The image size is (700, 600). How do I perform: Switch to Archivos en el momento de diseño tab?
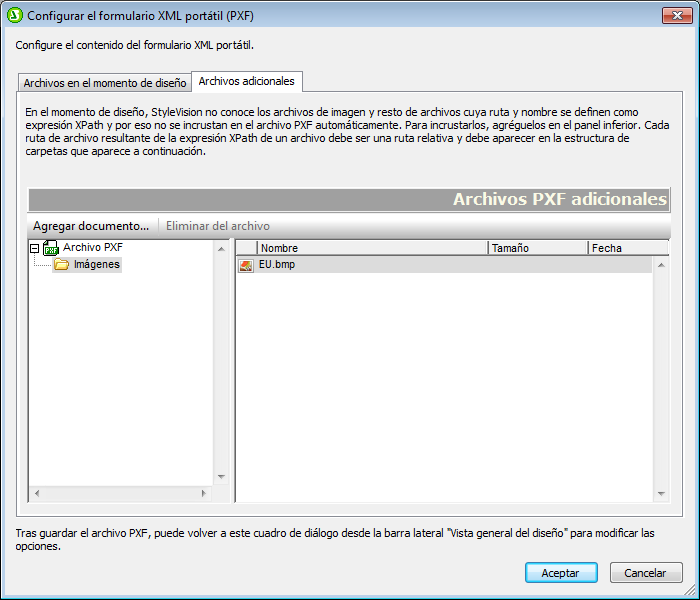(104, 83)
